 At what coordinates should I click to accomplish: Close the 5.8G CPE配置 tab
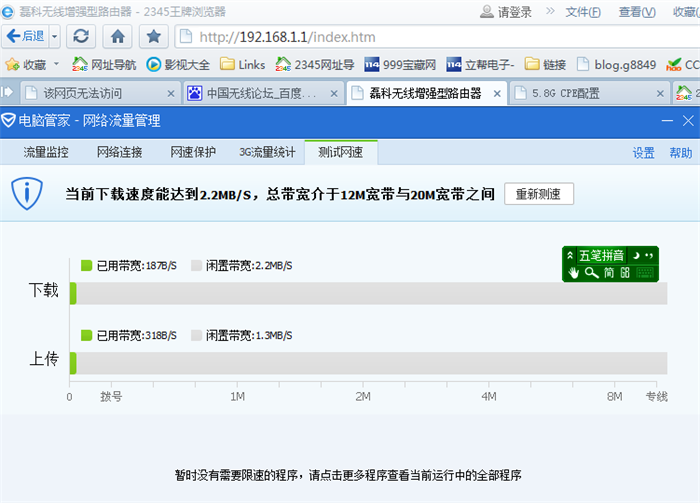point(660,94)
